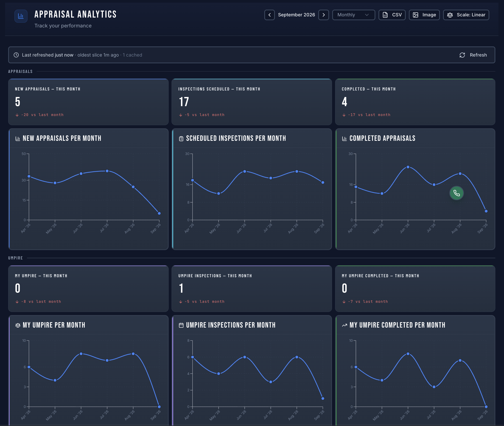Click the down arrow beside -8 vs last month
This screenshot has height=426, width=504.
click(17, 302)
